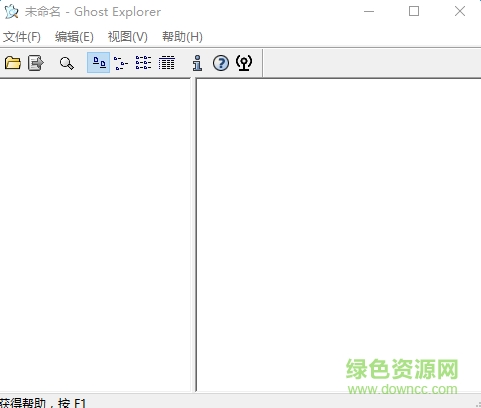
Task: Click the status bar help text
Action: 43,402
